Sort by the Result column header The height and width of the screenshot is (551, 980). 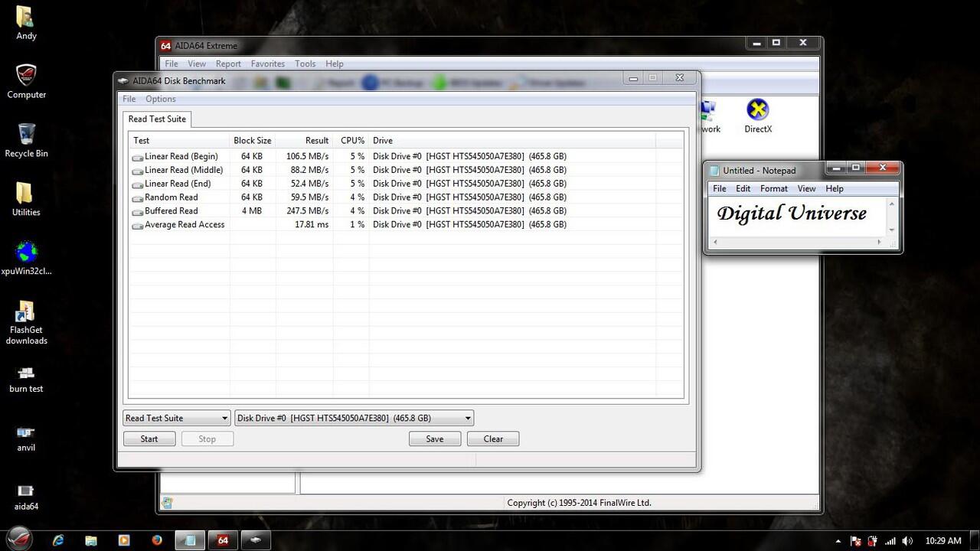click(x=304, y=140)
